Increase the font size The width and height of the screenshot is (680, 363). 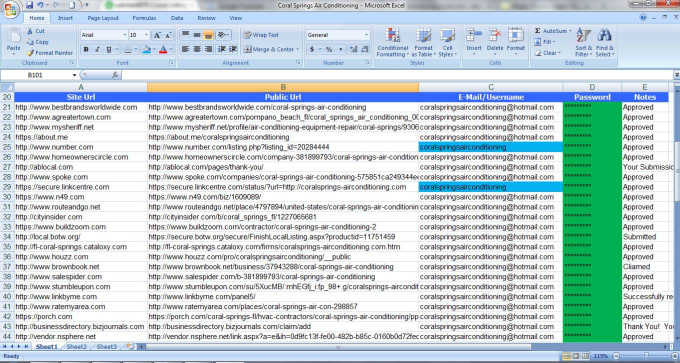pos(157,35)
